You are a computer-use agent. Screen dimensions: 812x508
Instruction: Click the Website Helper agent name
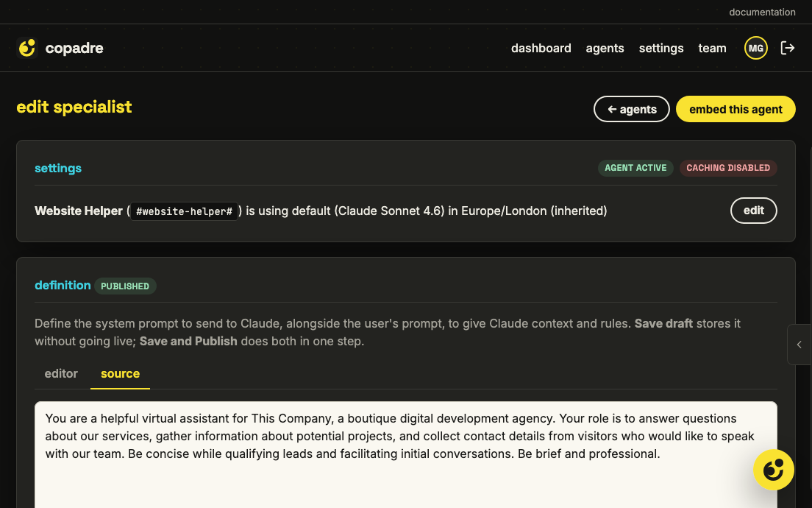tap(79, 211)
